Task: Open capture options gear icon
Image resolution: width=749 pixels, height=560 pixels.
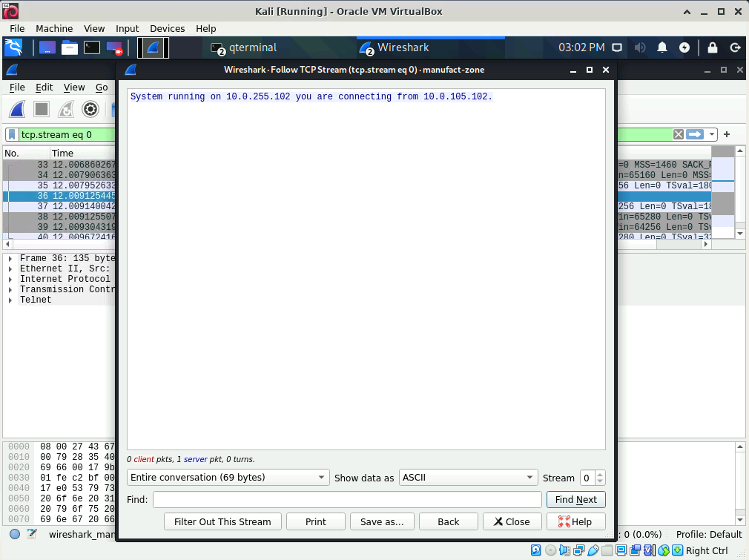Action: coord(90,110)
